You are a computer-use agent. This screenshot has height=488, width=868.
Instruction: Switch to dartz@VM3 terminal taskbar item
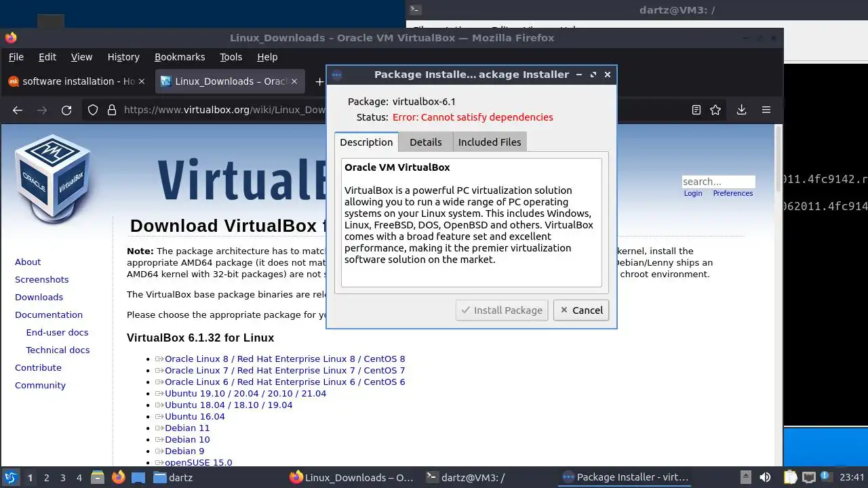465,478
